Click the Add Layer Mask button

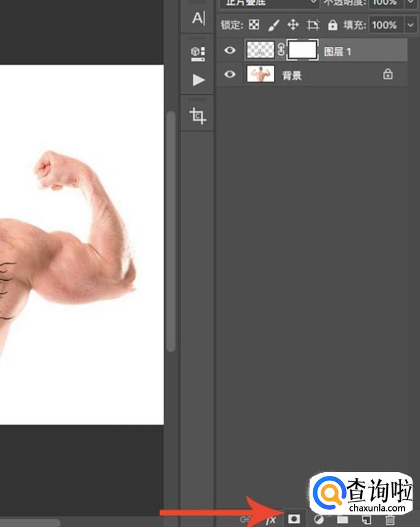[294, 520]
